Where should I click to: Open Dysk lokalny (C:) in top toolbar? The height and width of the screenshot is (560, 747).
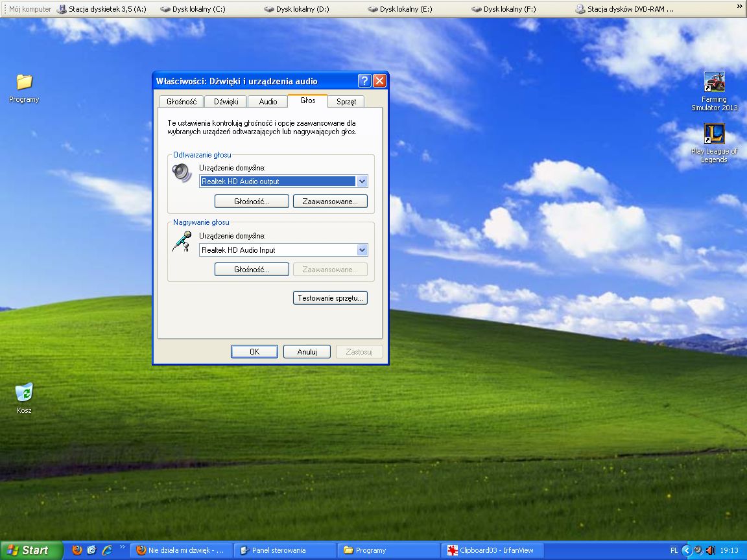pyautogui.click(x=193, y=9)
